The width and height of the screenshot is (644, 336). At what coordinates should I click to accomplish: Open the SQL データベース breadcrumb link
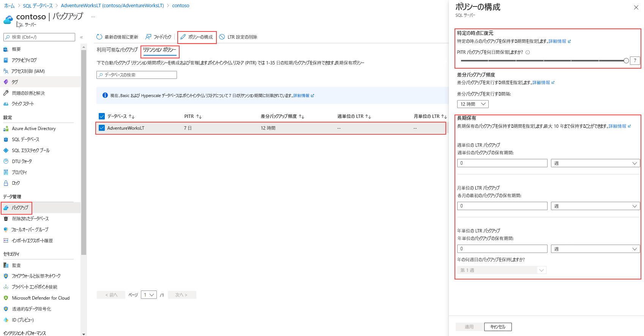[x=38, y=6]
